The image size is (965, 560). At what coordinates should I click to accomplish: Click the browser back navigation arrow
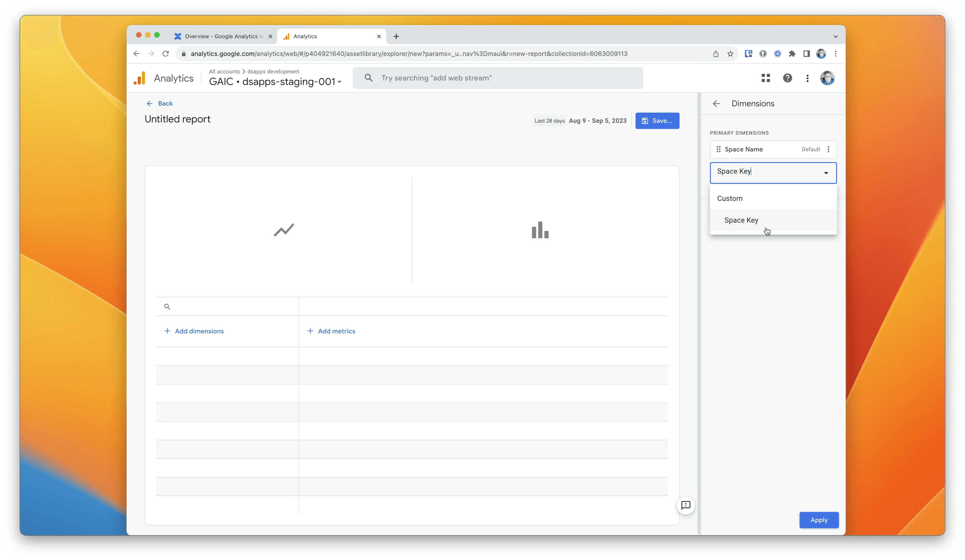coord(136,54)
